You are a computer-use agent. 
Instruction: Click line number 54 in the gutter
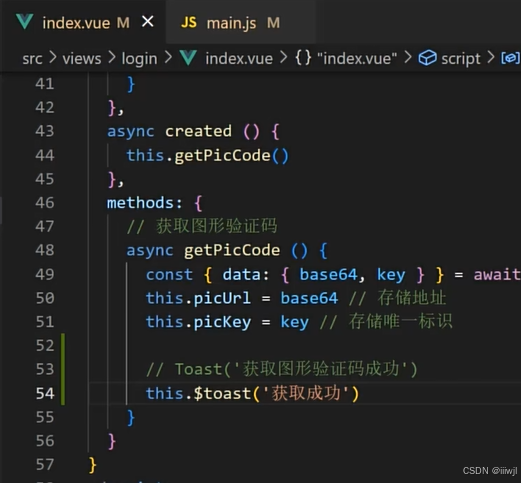(x=45, y=393)
